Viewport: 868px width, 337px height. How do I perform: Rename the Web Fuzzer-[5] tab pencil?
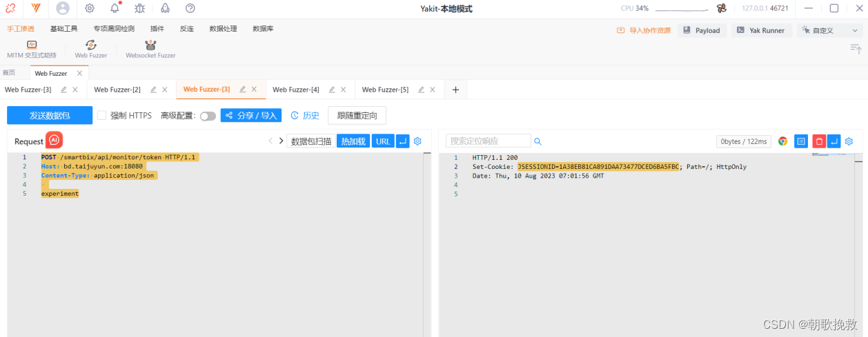point(421,90)
